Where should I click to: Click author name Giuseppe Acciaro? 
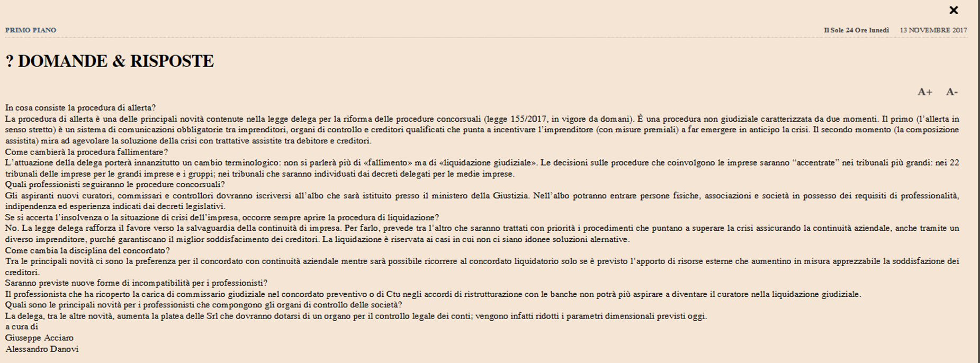(x=39, y=338)
